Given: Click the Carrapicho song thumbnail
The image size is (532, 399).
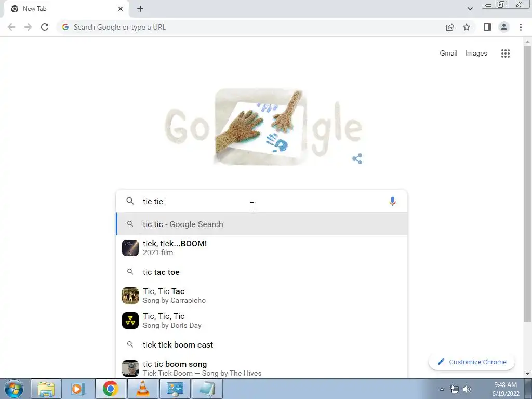Looking at the screenshot, I should click(x=130, y=296).
